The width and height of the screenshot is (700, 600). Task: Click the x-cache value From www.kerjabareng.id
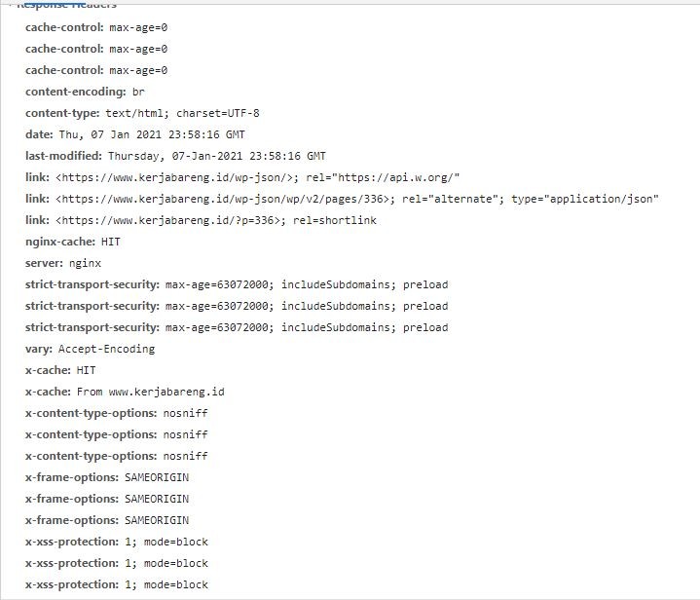pos(150,392)
